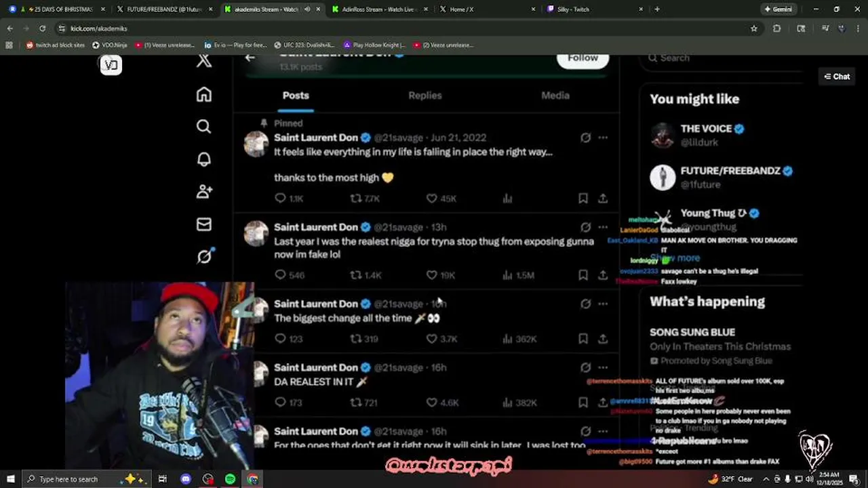
Task: Open Spotify from the taskbar
Action: click(230, 479)
